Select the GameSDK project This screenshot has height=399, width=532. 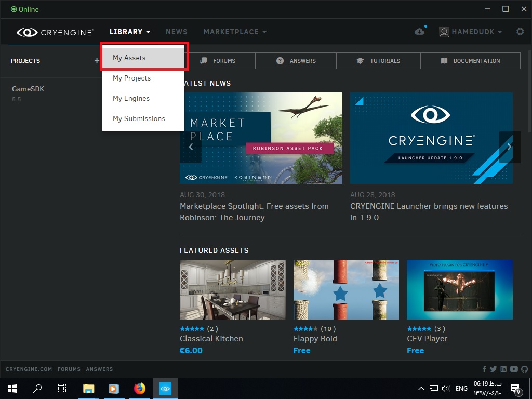tap(28, 89)
